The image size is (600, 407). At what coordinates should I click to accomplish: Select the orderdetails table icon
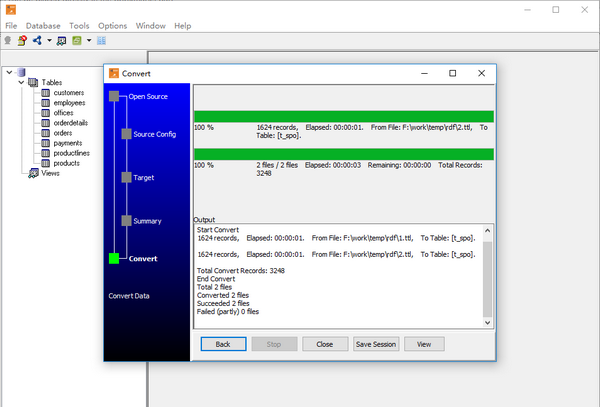46,123
